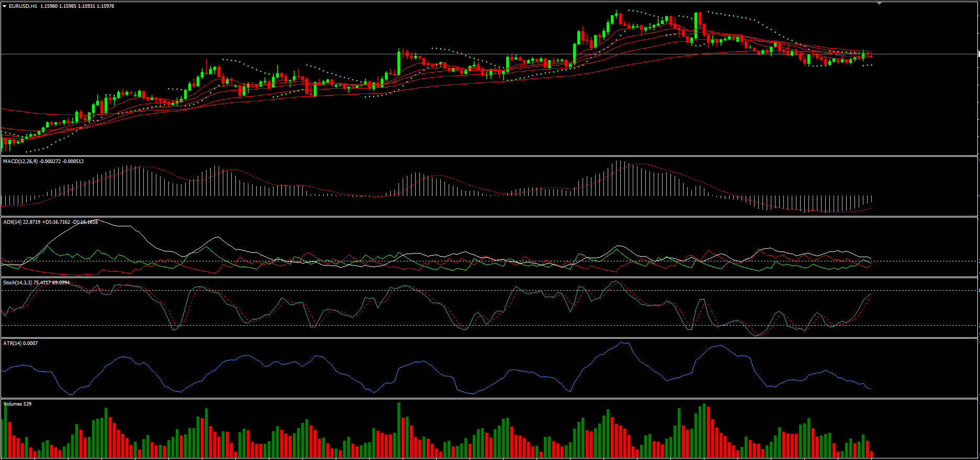Click the divider between ATR and Volumes panels
This screenshot has width=980, height=460.
pyautogui.click(x=471, y=398)
